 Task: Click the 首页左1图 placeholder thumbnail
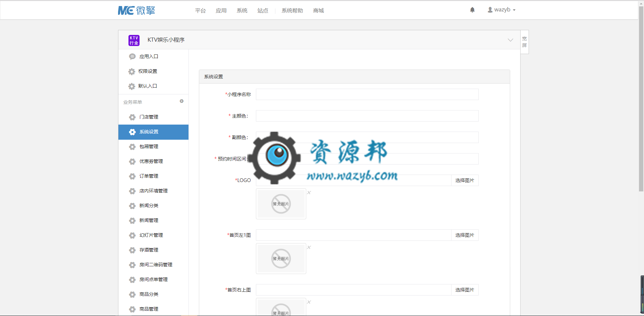pos(281,259)
